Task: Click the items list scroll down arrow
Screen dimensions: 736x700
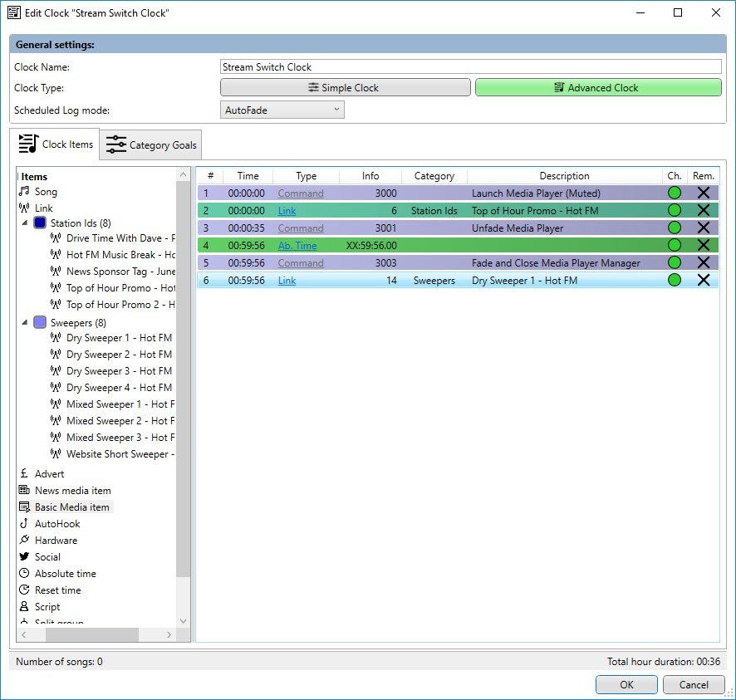Action: [x=183, y=621]
